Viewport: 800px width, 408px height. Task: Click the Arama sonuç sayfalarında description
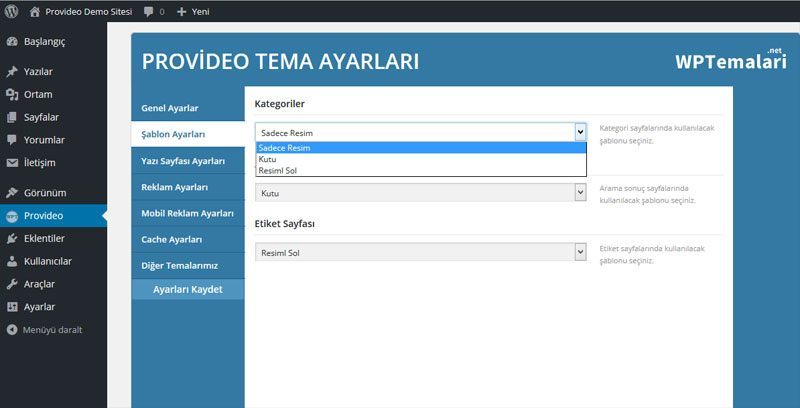coord(647,194)
